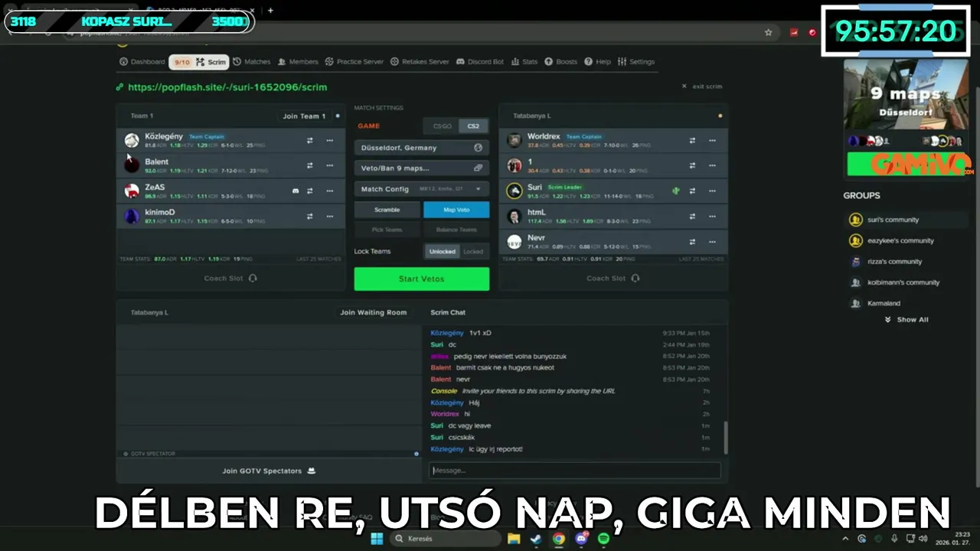The image size is (980, 551).
Task: Open the Stats tab
Action: tap(524, 62)
